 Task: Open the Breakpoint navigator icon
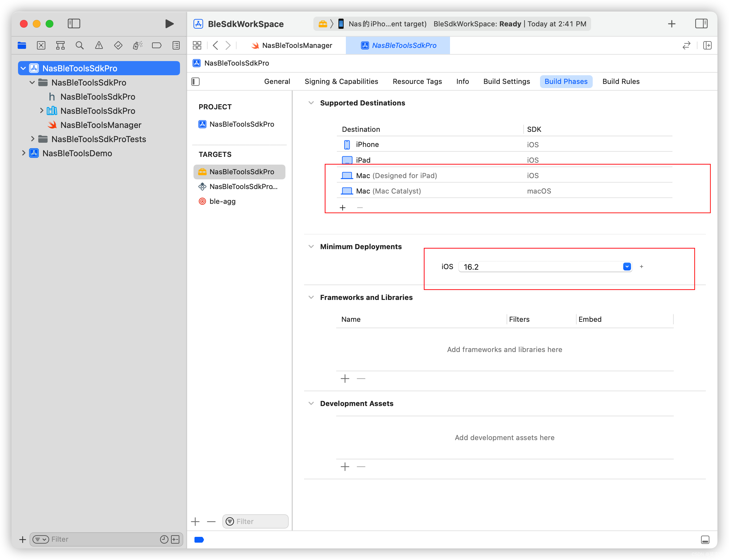click(156, 45)
